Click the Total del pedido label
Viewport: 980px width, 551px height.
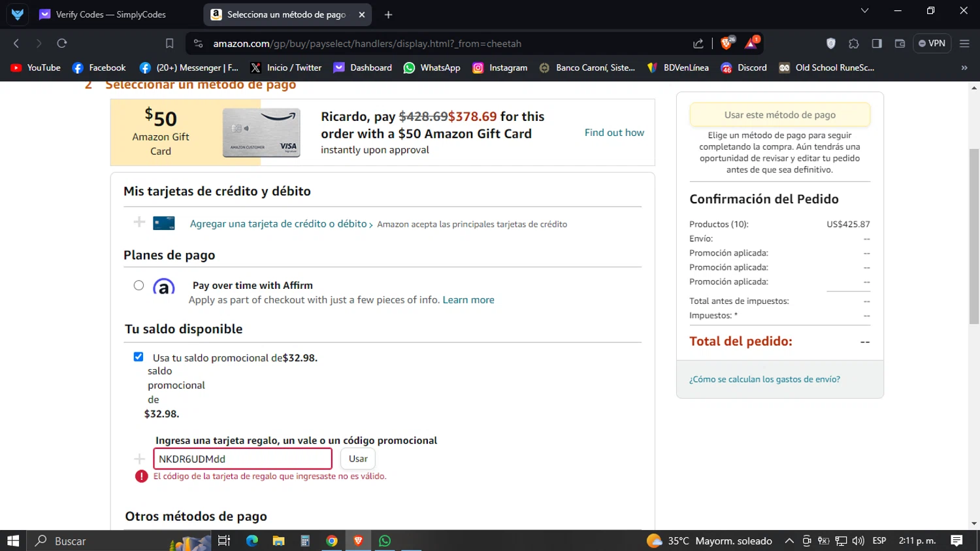coord(741,341)
